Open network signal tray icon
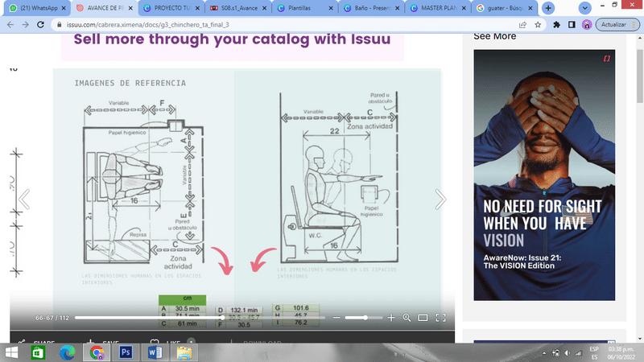The image size is (644, 362). [x=578, y=353]
